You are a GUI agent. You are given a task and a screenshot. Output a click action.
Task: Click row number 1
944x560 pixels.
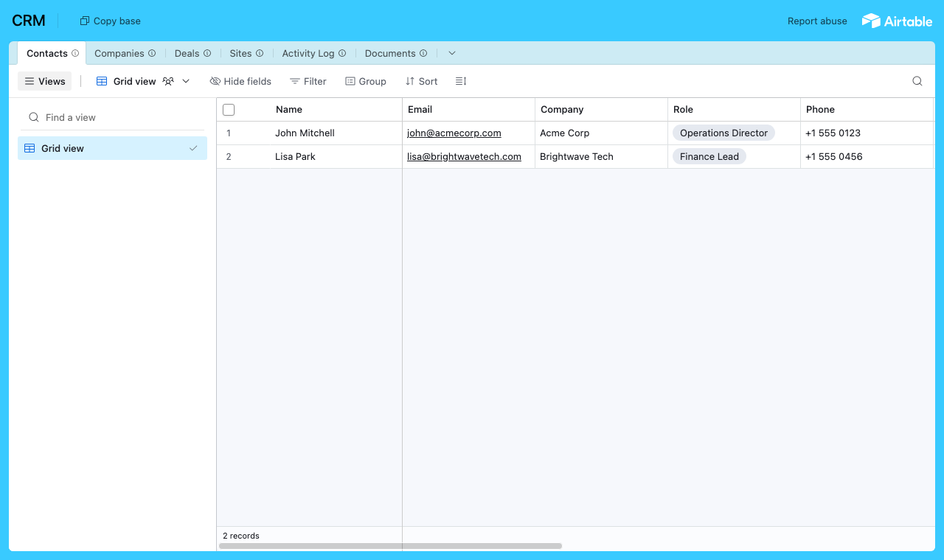[229, 133]
